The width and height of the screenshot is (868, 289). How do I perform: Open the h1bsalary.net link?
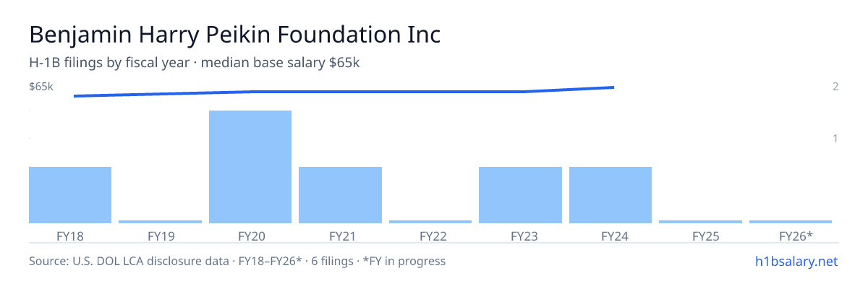(x=796, y=261)
